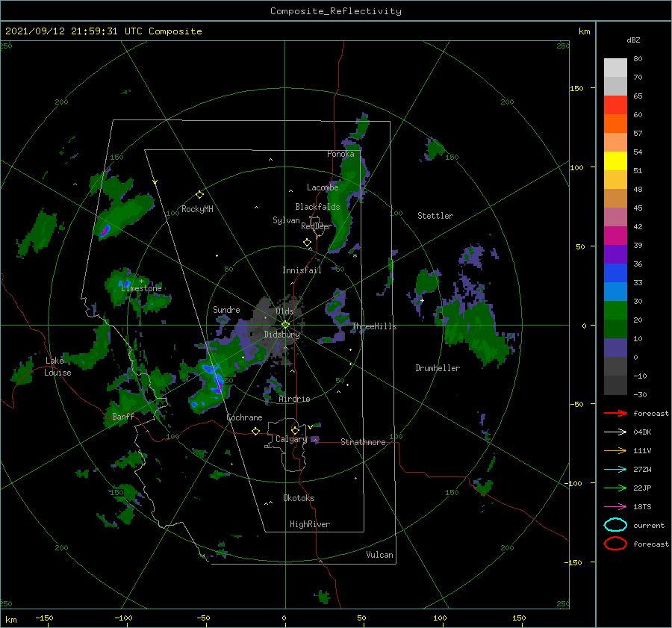Select the bright green 20-30 dBZ swatch
The height and width of the screenshot is (628, 672).
[615, 311]
